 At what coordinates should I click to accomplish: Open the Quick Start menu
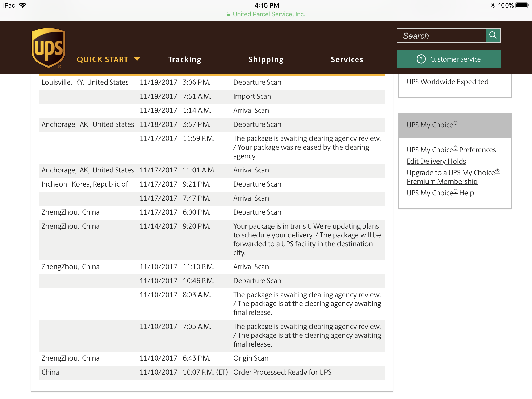point(103,59)
